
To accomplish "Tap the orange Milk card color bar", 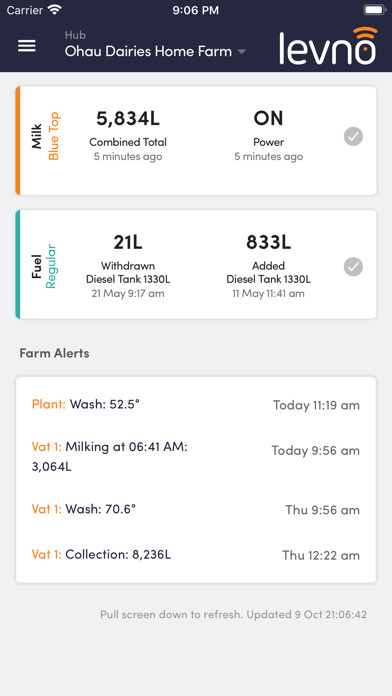I will pyautogui.click(x=18, y=140).
